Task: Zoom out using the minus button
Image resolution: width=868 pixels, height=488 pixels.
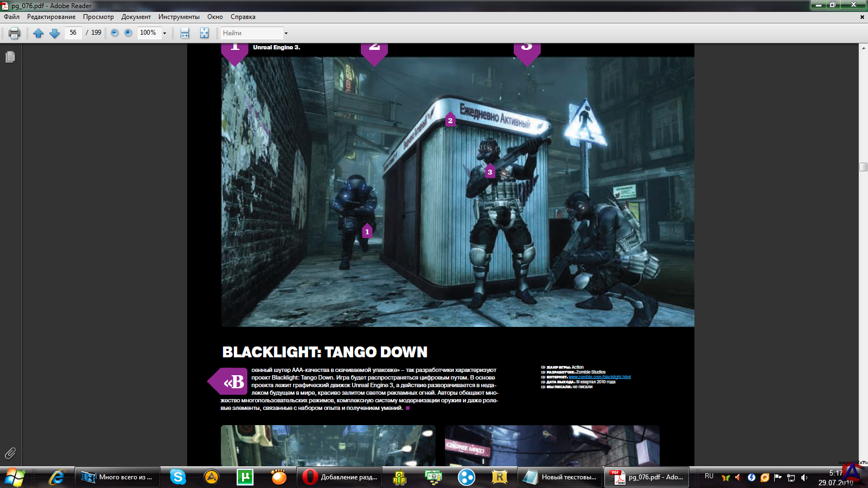Action: pos(114,33)
